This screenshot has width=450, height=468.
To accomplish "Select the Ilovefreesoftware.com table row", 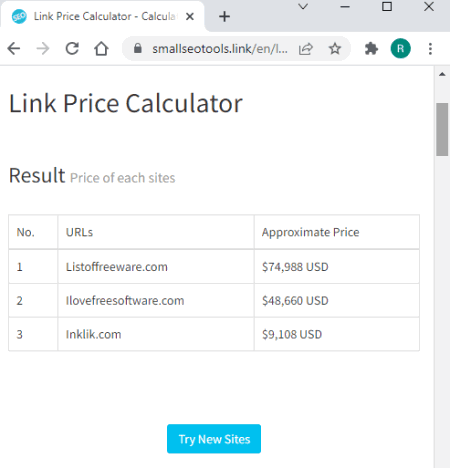I will [214, 301].
